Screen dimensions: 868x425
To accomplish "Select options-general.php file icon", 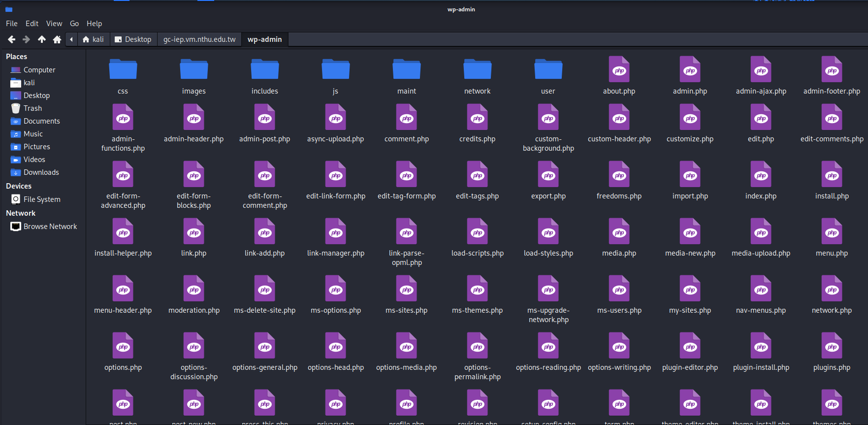I will [x=265, y=346].
